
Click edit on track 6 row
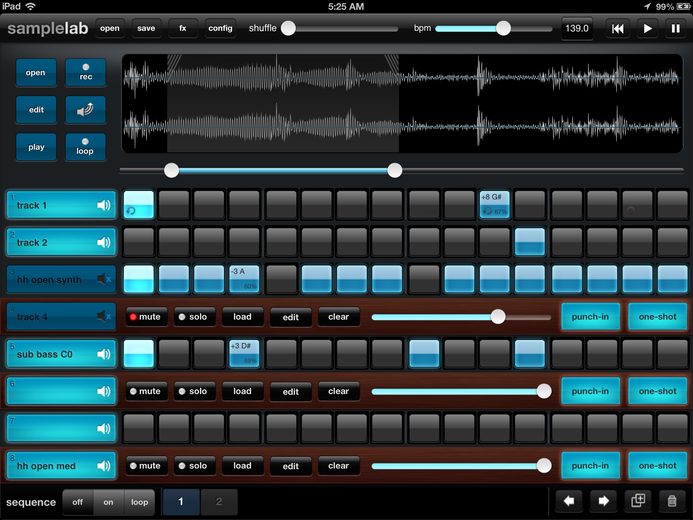[290, 391]
